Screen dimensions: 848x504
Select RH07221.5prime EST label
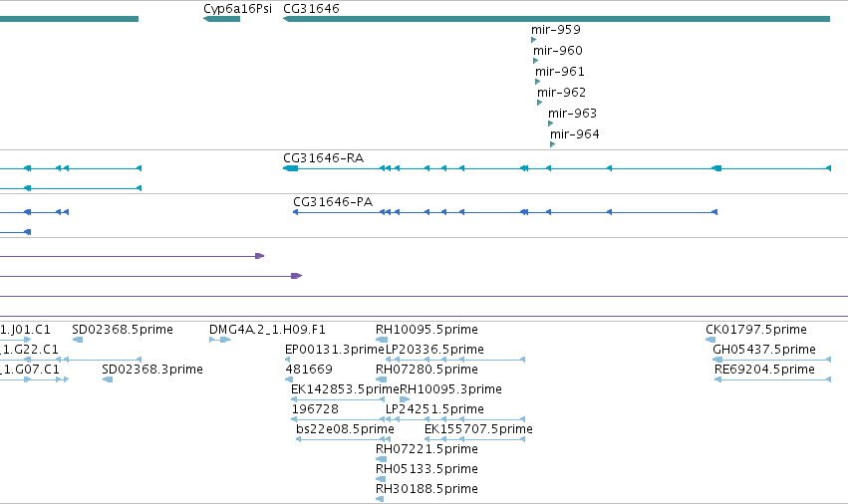click(x=426, y=449)
